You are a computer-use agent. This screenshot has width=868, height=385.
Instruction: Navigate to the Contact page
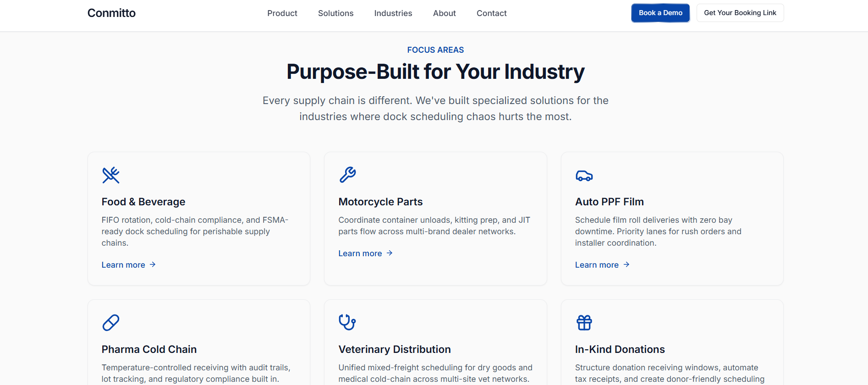tap(491, 13)
